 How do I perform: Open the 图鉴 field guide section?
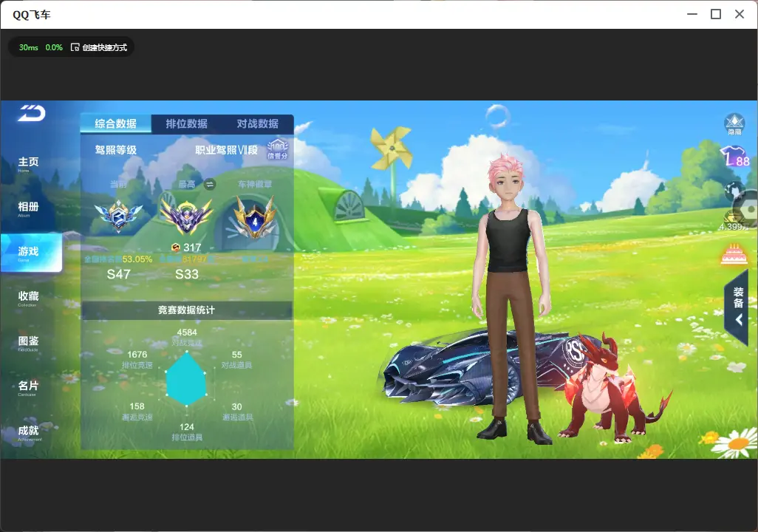tap(28, 342)
